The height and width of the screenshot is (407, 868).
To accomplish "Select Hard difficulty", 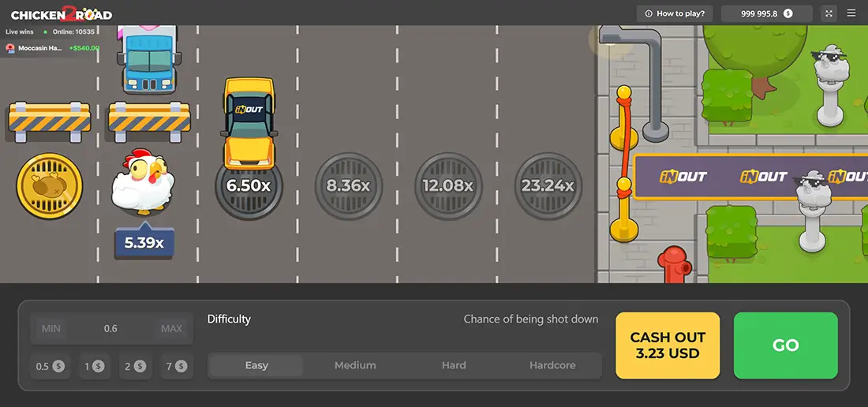I will tap(454, 365).
